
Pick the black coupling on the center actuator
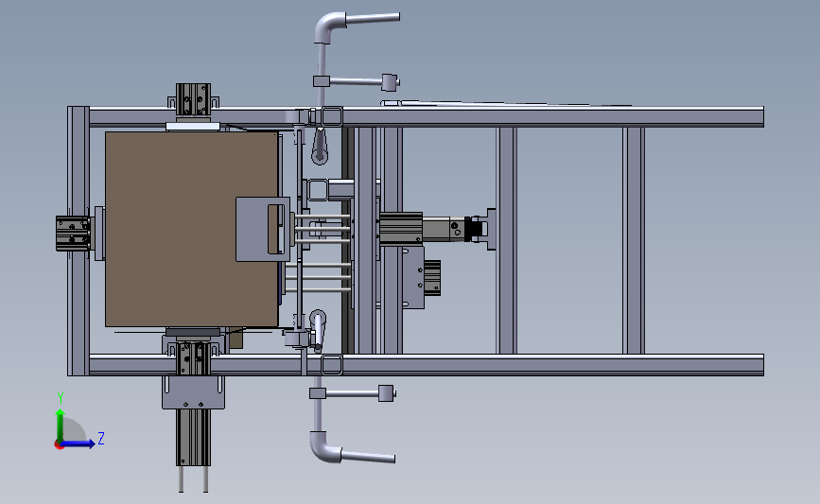point(472,230)
